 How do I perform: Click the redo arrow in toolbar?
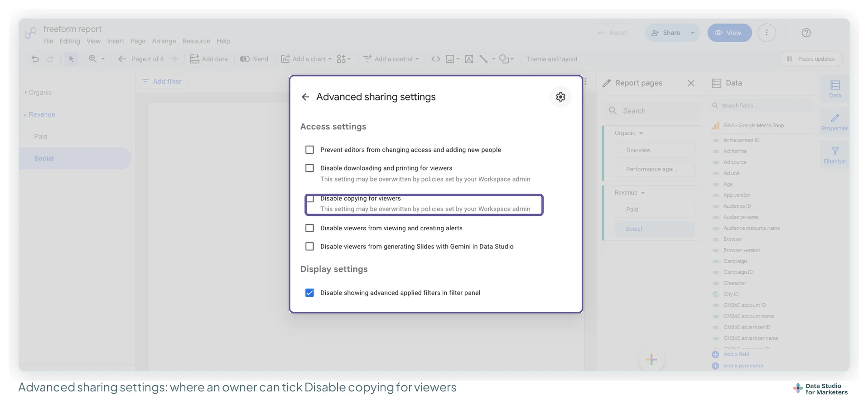click(50, 59)
